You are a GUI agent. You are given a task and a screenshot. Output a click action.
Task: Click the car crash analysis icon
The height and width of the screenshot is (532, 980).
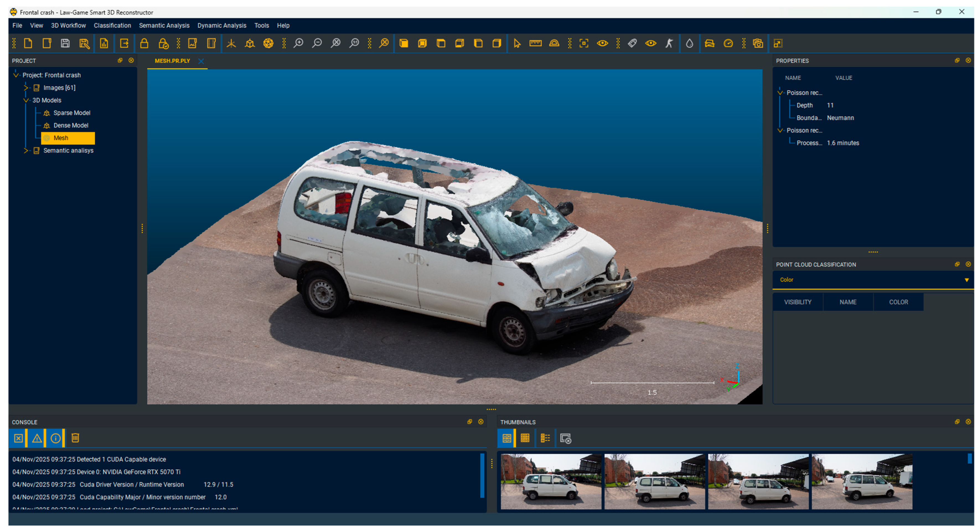(x=710, y=43)
